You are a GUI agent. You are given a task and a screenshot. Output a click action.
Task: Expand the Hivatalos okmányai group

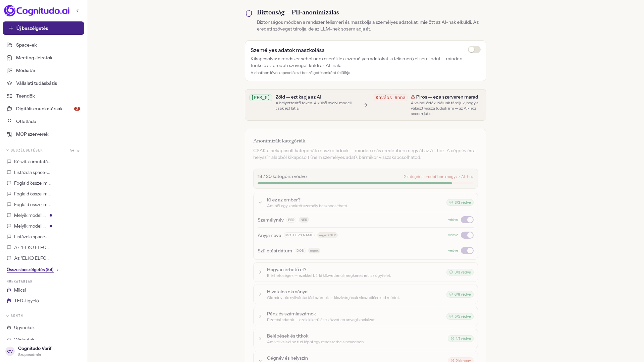pos(260,294)
